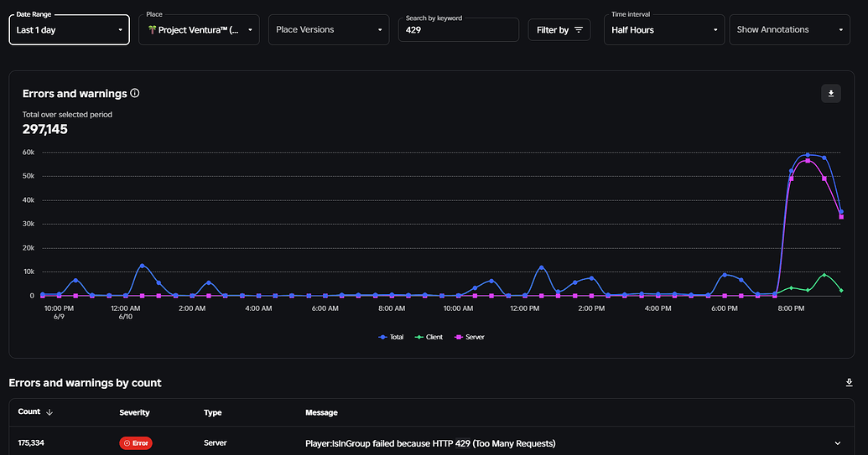Toggle the Total series in legend
Viewport: 868px width, 455px height.
click(391, 337)
